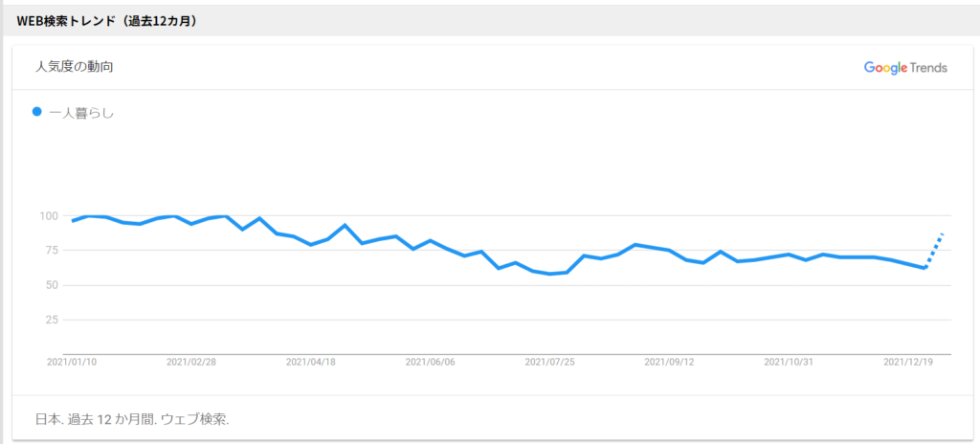Select the 一人暮らし legend label

coord(81,113)
